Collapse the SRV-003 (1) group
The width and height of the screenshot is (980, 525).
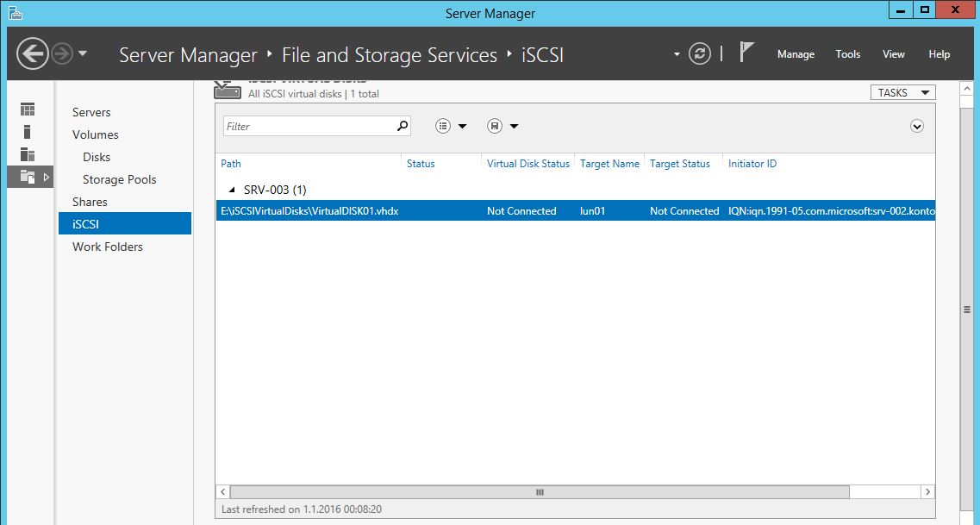[232, 190]
